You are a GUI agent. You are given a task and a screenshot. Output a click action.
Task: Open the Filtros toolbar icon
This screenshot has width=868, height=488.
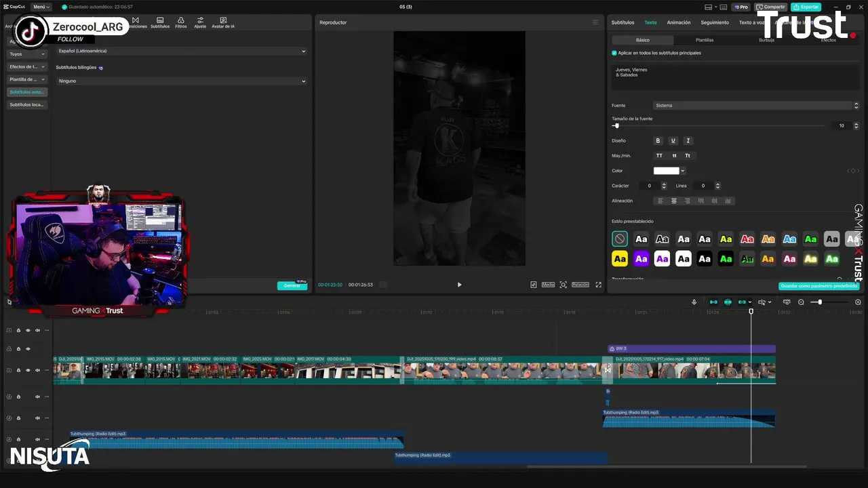(x=181, y=22)
